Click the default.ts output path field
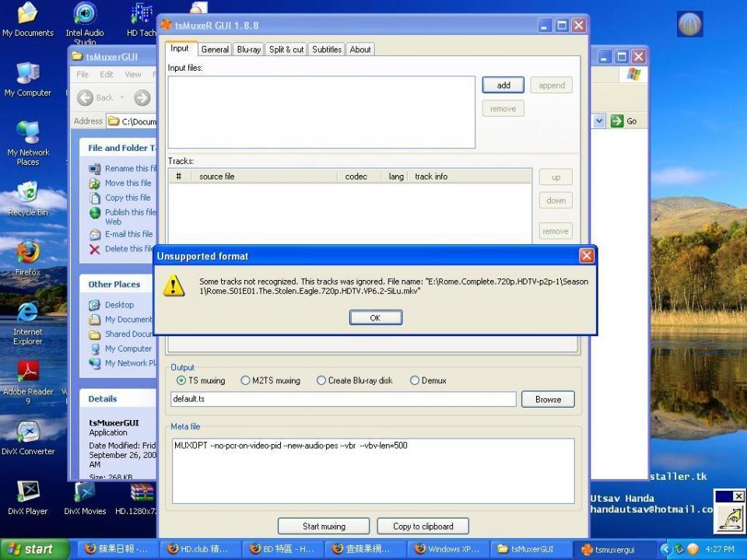This screenshot has height=560, width=747. click(x=343, y=399)
